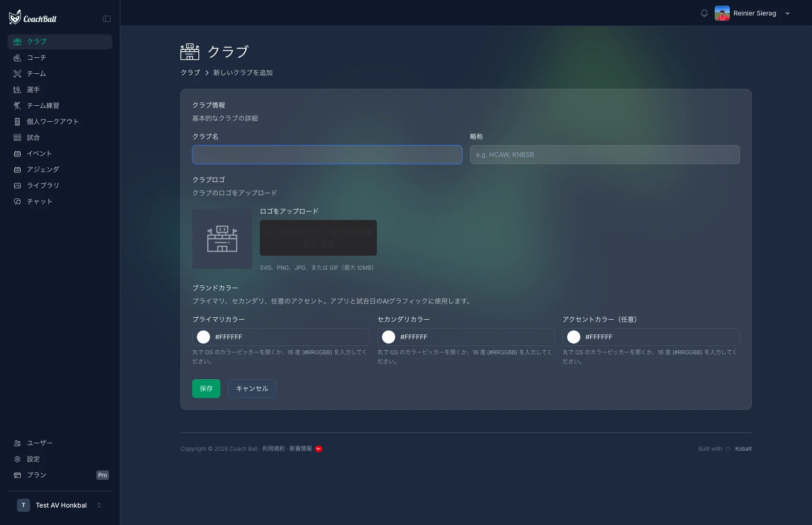Open Test AV Honkbal workspace switcher

coord(60,505)
